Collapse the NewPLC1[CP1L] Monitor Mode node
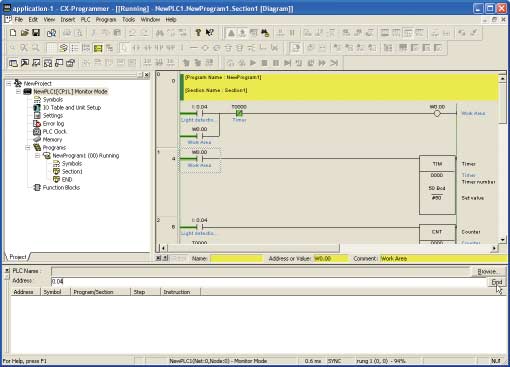Screen dimensions: 510x367 click(19, 91)
